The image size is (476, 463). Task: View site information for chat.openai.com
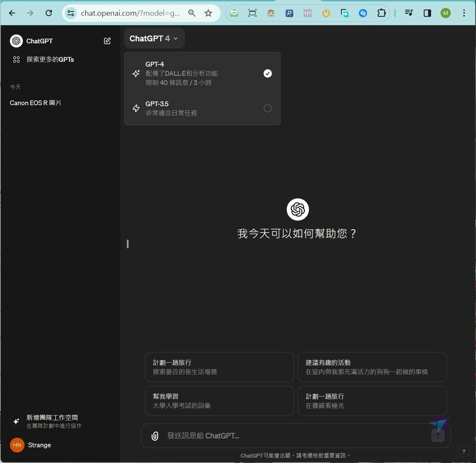[x=71, y=13]
